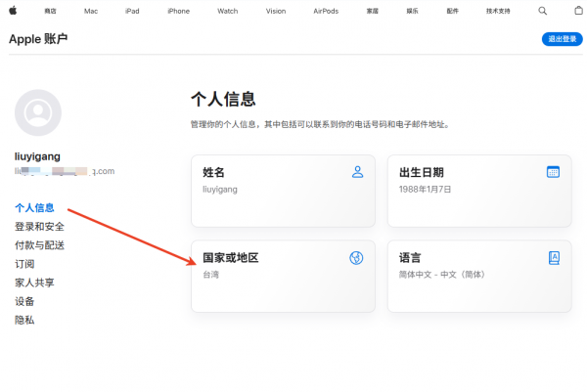
Task: Click the Apple 账户 page title
Action: pyautogui.click(x=38, y=39)
